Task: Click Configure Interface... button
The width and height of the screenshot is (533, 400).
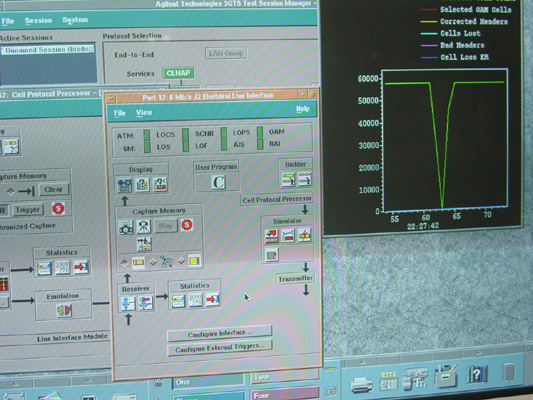Action: tap(220, 333)
